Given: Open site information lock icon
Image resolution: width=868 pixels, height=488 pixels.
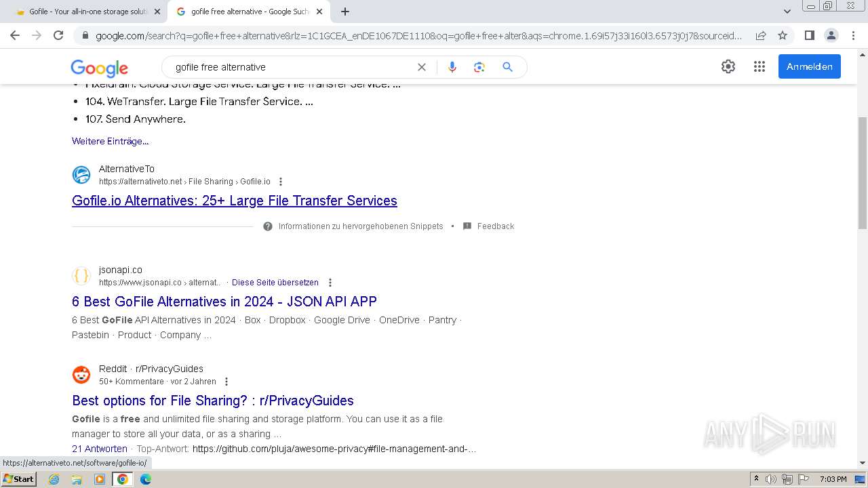Looking at the screenshot, I should (85, 35).
